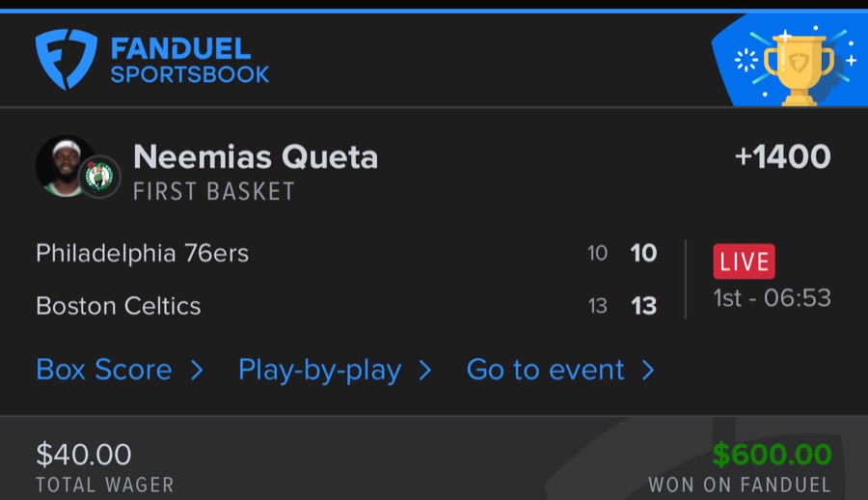The width and height of the screenshot is (868, 500).
Task: Click the Philadelphia 76ers team row
Action: point(142,253)
